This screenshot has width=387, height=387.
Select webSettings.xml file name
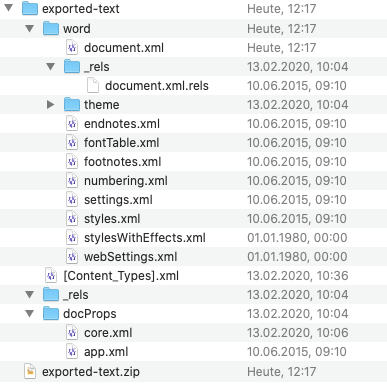click(130, 257)
